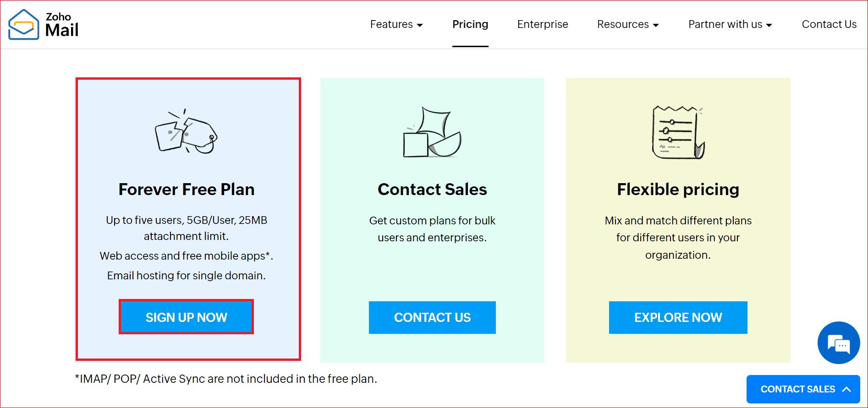The image size is (868, 408).
Task: Expand the Partner with us dropdown
Action: tap(730, 24)
